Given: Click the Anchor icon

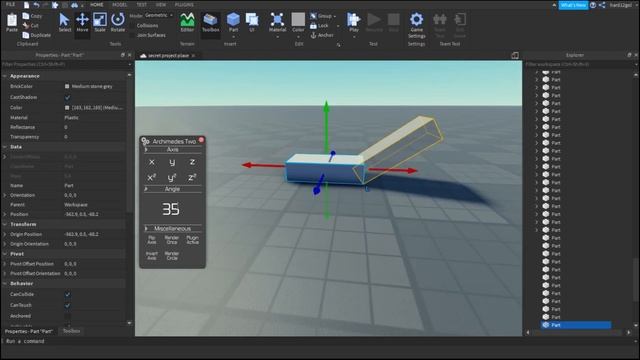Looking at the screenshot, I should (x=313, y=35).
